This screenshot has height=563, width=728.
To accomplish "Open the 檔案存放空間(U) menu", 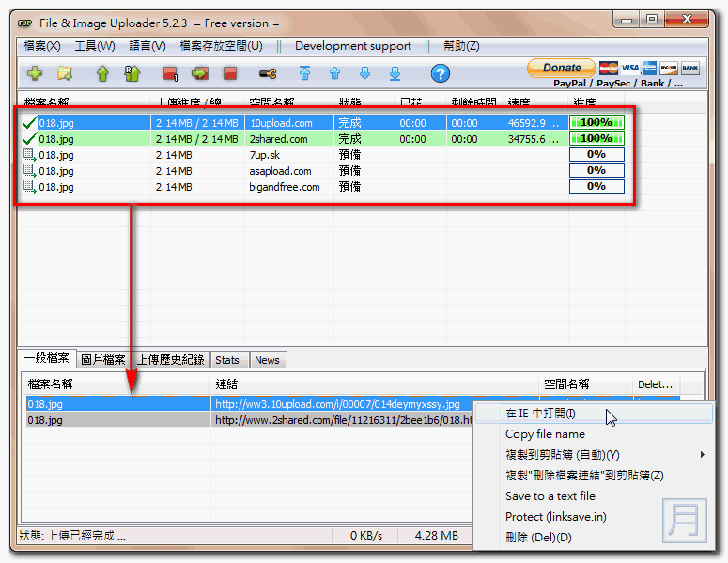I will pos(221,46).
